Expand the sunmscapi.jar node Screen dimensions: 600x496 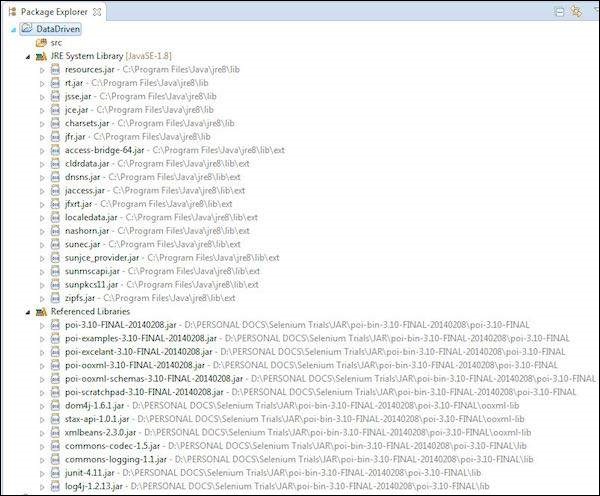coord(42,272)
